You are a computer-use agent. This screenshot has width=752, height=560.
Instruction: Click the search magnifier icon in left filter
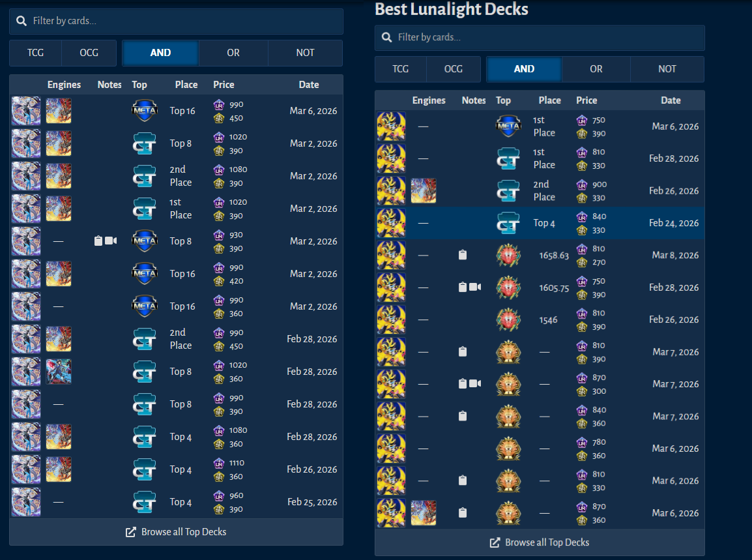tap(21, 21)
